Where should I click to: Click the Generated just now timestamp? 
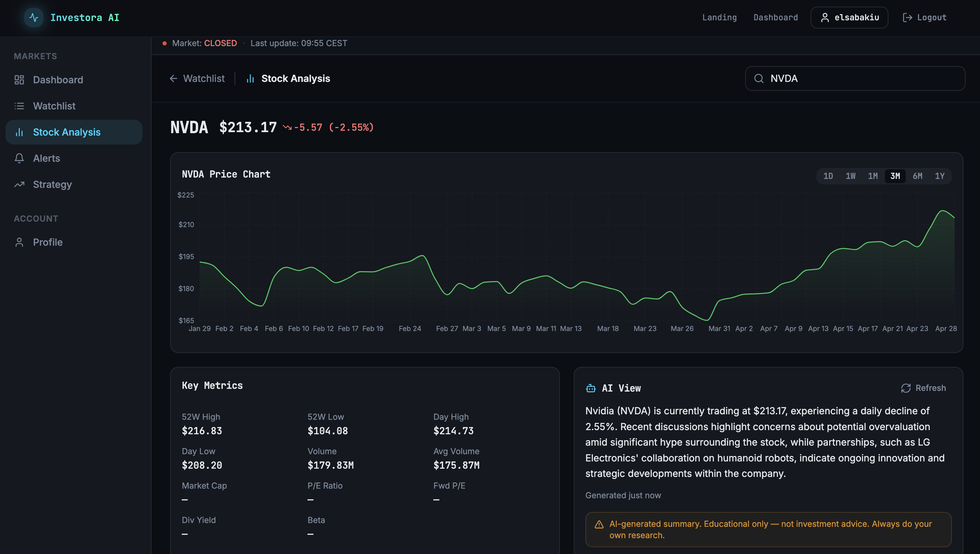(623, 496)
